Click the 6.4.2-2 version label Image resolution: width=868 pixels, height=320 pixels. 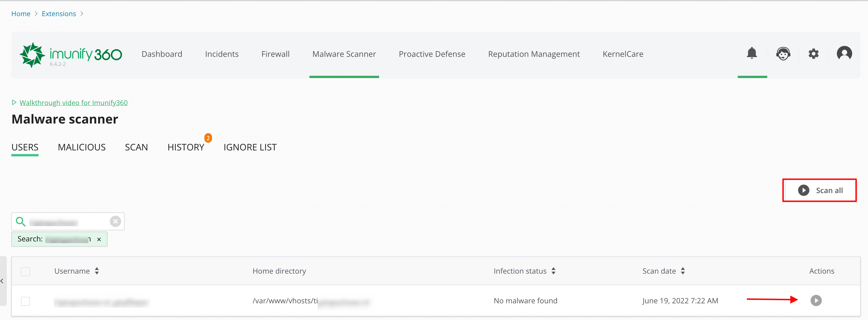point(58,64)
